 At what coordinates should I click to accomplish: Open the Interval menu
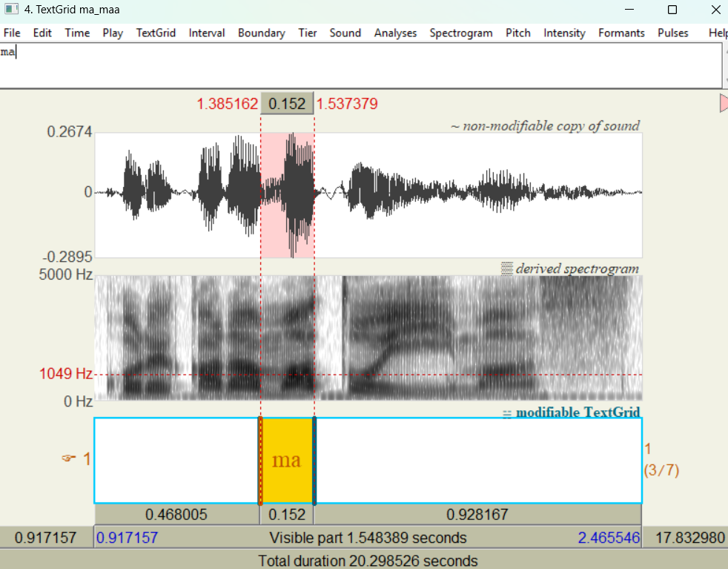(207, 33)
